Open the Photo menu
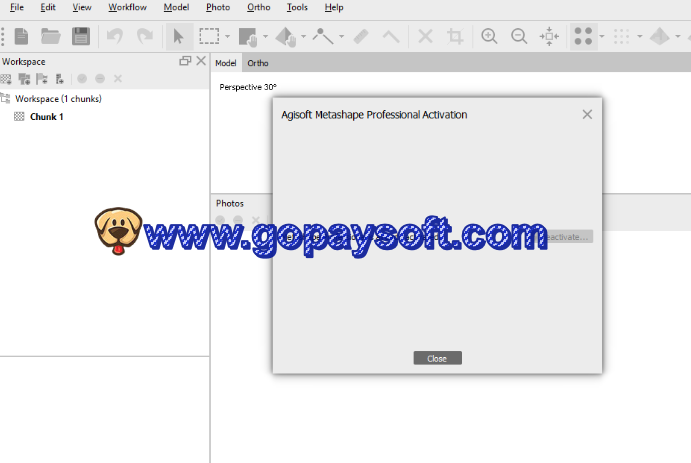The width and height of the screenshot is (691, 463). [x=218, y=7]
